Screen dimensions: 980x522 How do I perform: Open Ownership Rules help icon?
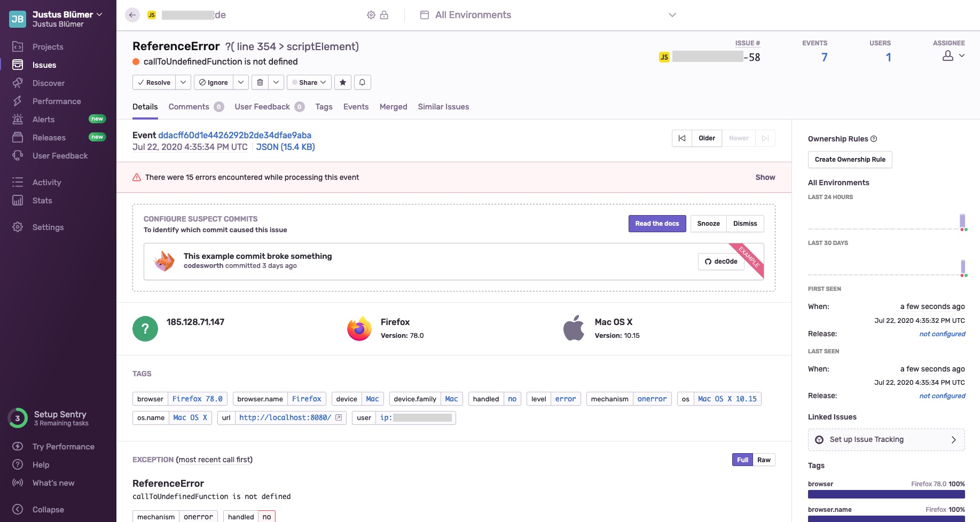point(874,139)
